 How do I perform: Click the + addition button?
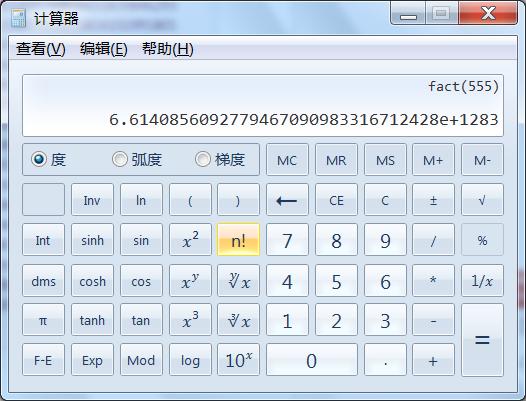coord(433,360)
